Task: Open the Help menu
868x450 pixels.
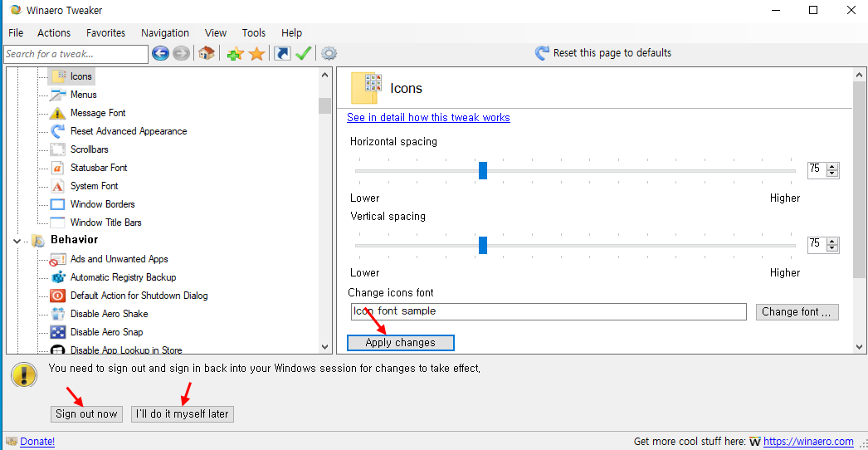Action: click(292, 32)
